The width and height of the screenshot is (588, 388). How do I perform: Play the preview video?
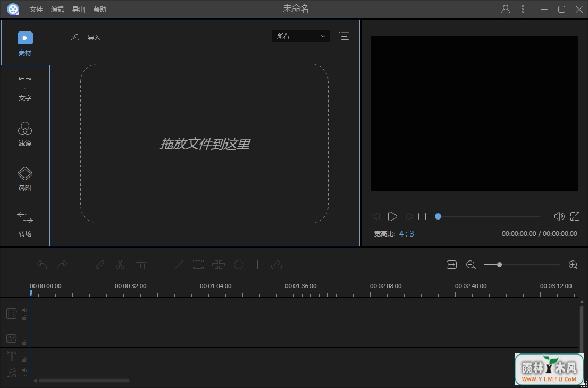(392, 216)
